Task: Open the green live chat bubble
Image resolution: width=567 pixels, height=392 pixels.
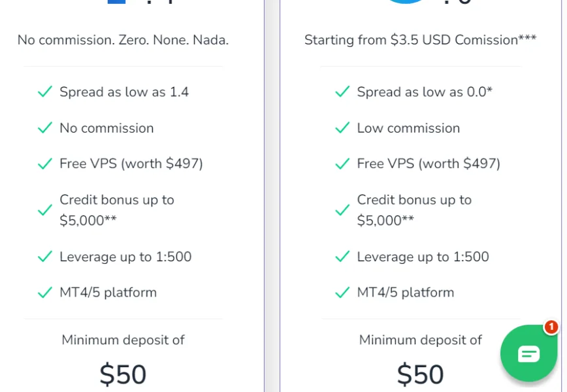Action: 528,353
